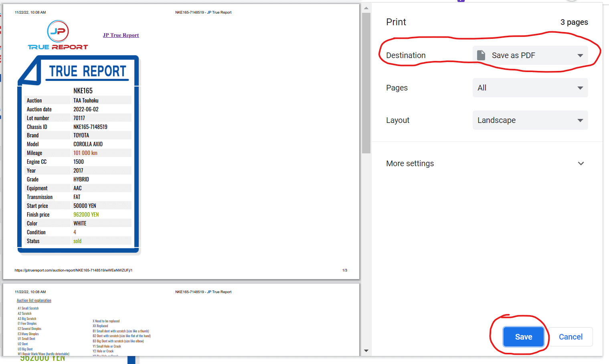Click the X Need to be replaced entry

[106, 321]
